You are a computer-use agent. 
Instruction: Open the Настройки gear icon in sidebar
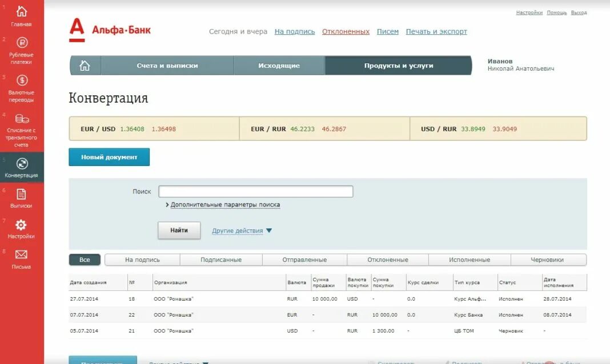21,225
